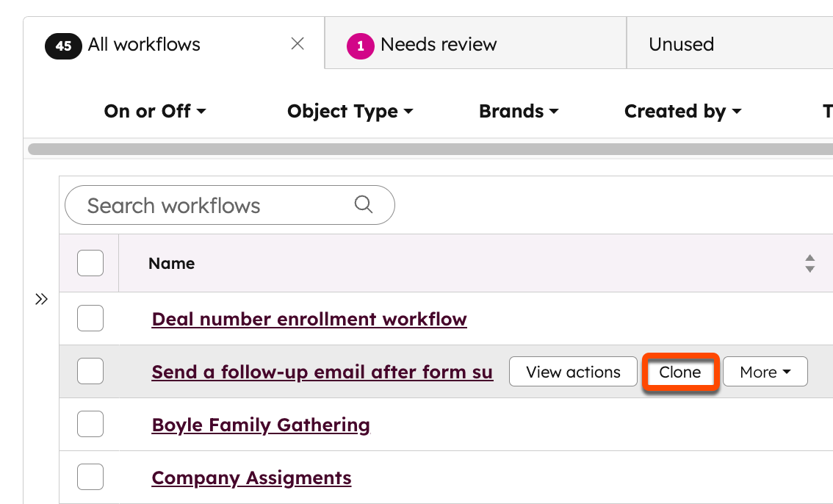
Task: Click the 45 workflow count badge
Action: coord(63,45)
